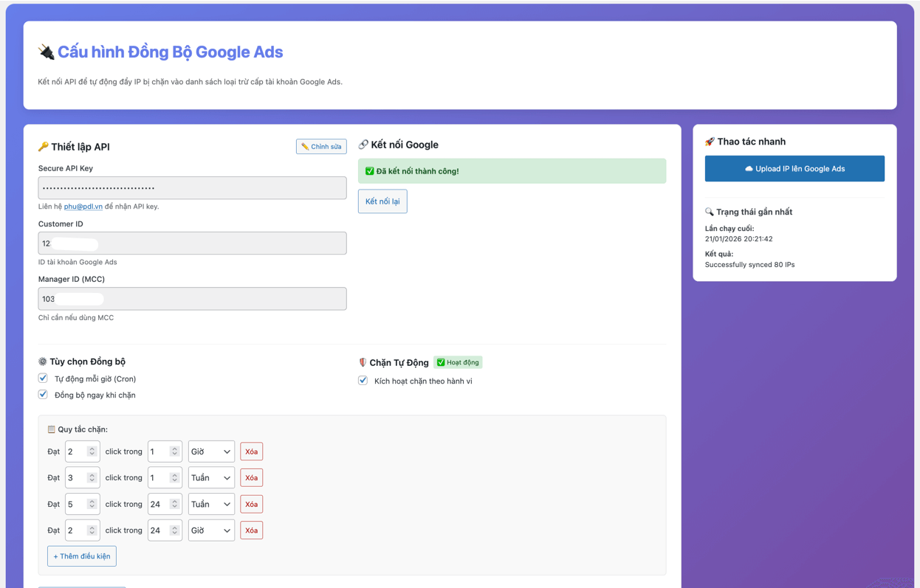Click Upload IP lên Google Ads button
Image resolution: width=920 pixels, height=588 pixels.
pyautogui.click(x=794, y=169)
